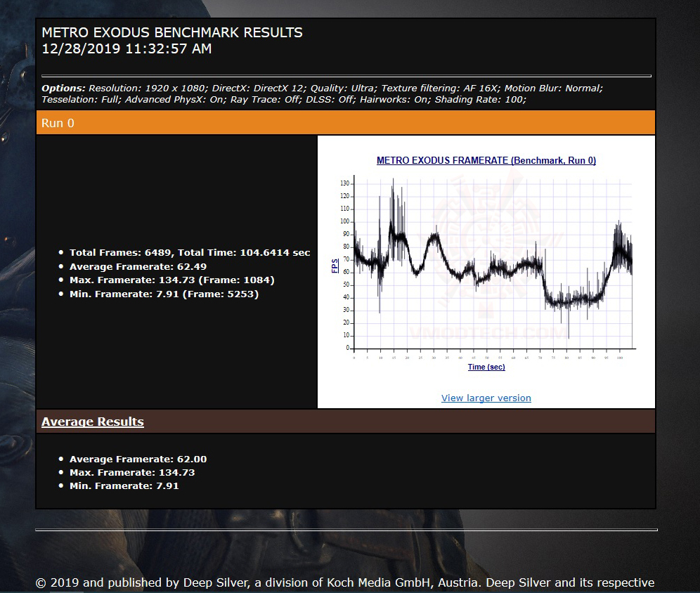Image resolution: width=700 pixels, height=593 pixels.
Task: Click the Quality: Ultra option text
Action: [x=344, y=89]
